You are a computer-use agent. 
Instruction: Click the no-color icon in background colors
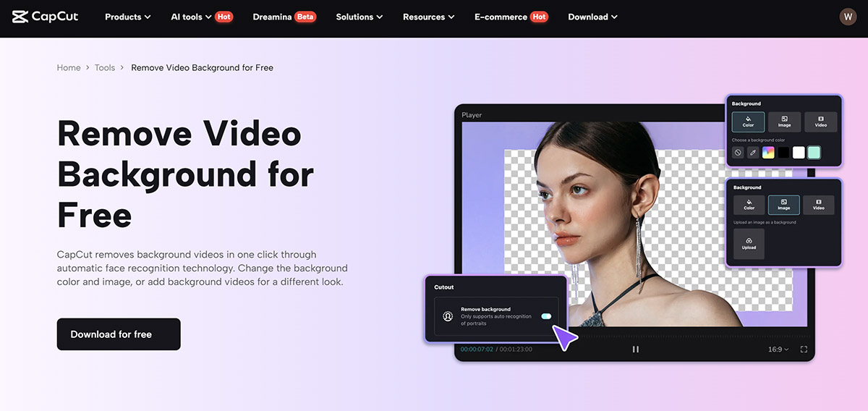(738, 153)
